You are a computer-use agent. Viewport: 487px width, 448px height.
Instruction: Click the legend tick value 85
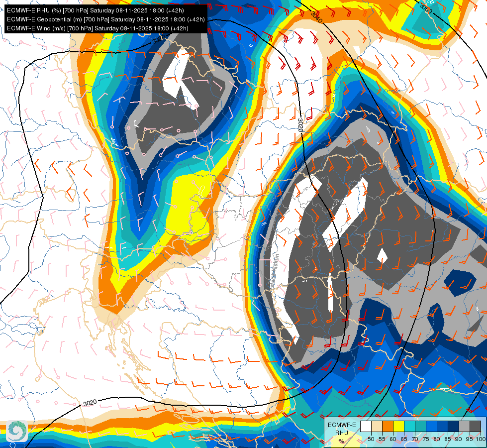click(448, 439)
